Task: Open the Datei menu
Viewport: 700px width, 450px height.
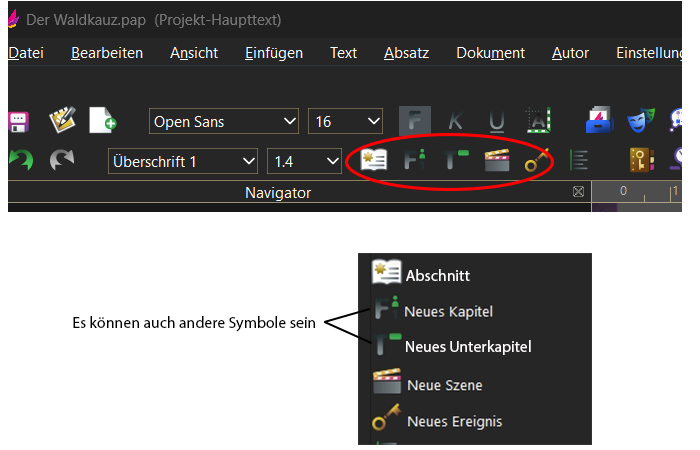Action: pos(26,53)
